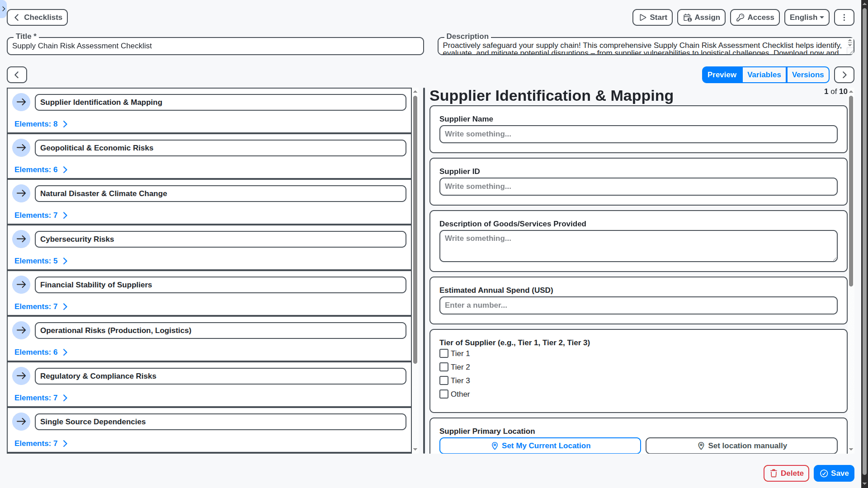Image resolution: width=868 pixels, height=488 pixels.
Task: Expand Elements under Geopolitical & Economic Risks
Action: click(41, 169)
